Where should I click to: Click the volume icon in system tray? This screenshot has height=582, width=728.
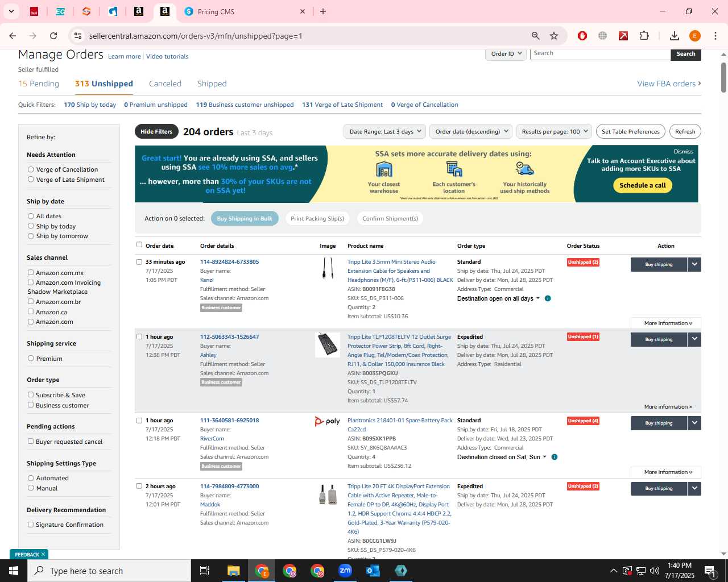click(x=655, y=571)
